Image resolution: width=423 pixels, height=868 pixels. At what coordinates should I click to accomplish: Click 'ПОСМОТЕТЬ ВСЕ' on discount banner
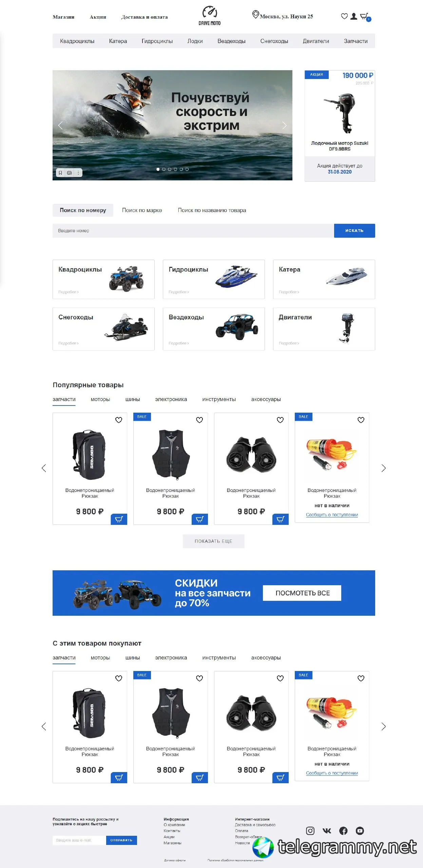(x=302, y=593)
